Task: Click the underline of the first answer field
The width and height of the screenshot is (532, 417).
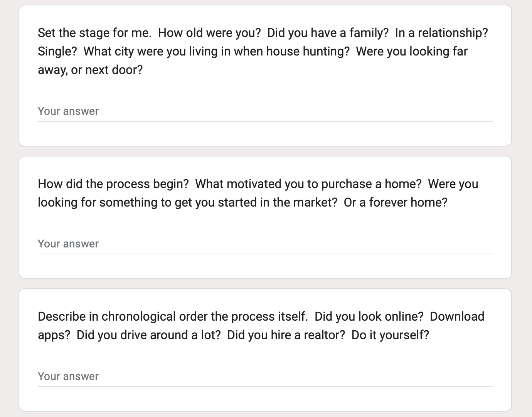Action: click(x=265, y=121)
